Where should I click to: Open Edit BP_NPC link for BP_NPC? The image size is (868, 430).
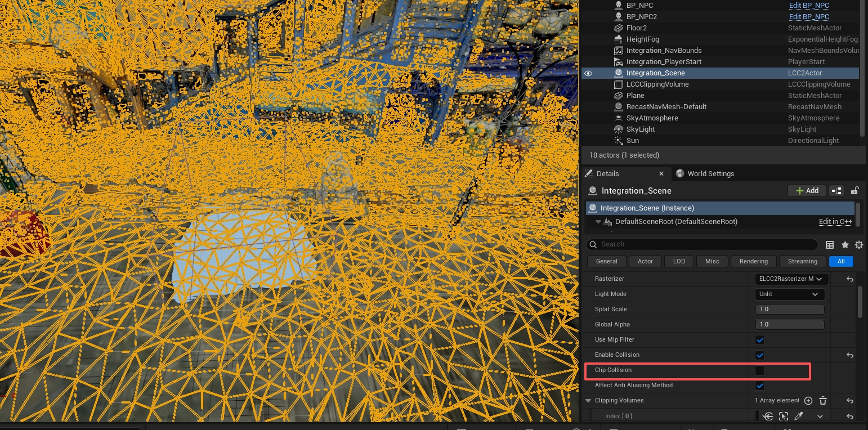(x=809, y=6)
